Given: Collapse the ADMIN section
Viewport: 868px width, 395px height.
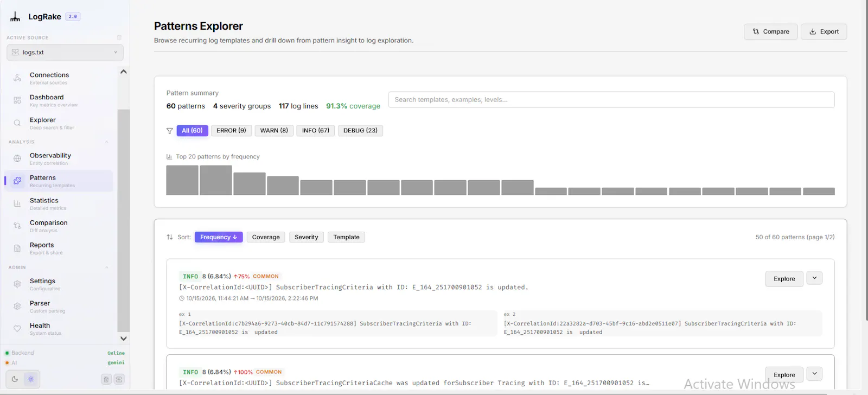Looking at the screenshot, I should (106, 267).
